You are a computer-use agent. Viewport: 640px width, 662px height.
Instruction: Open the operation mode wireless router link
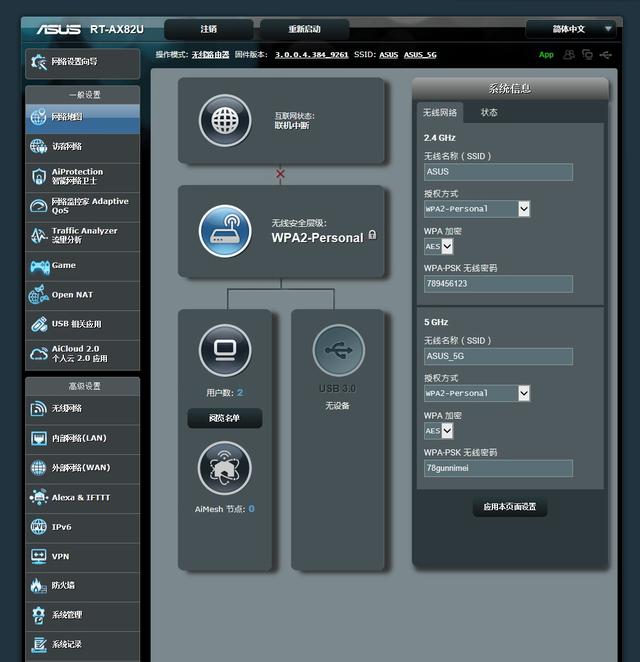pyautogui.click(x=210, y=55)
